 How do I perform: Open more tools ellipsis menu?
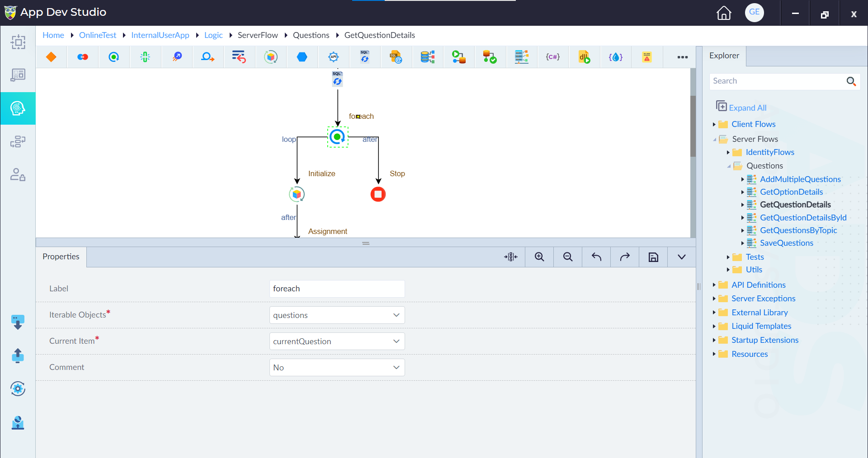[683, 57]
